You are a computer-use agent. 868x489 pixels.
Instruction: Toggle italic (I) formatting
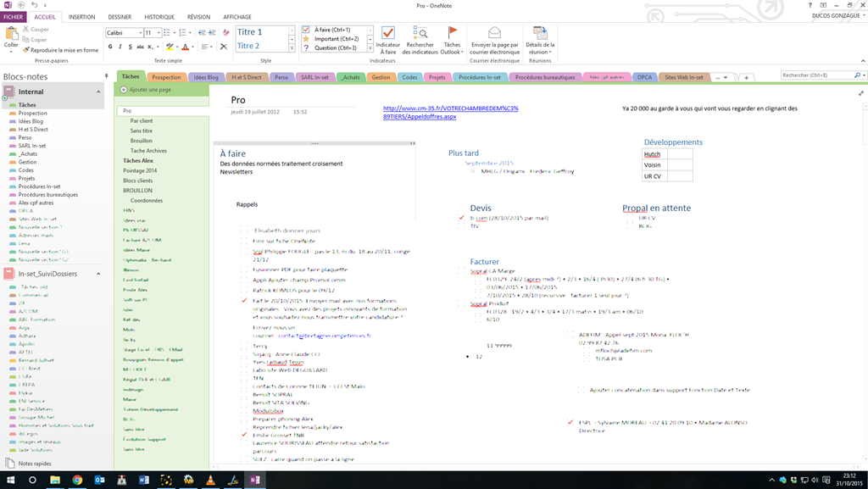120,47
